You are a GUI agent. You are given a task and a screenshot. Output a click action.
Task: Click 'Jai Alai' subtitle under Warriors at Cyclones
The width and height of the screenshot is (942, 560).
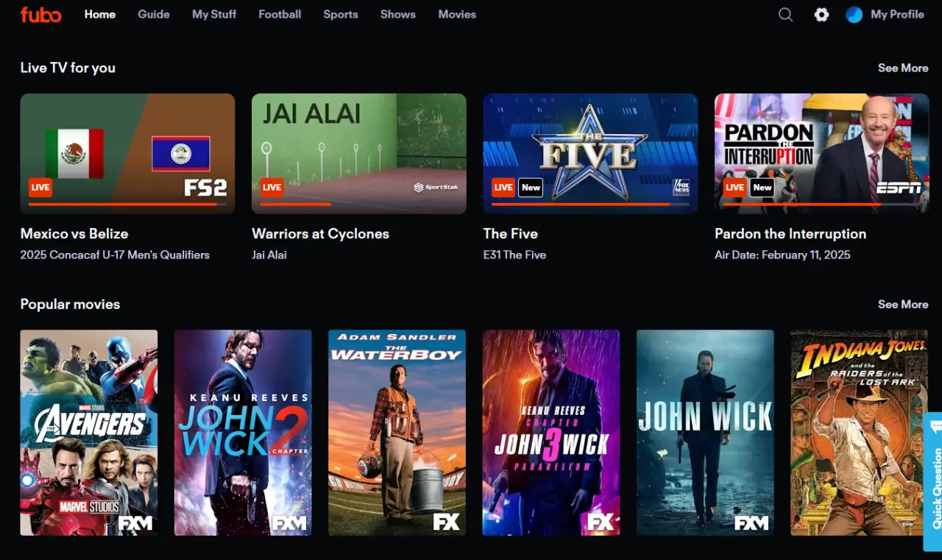(x=269, y=255)
